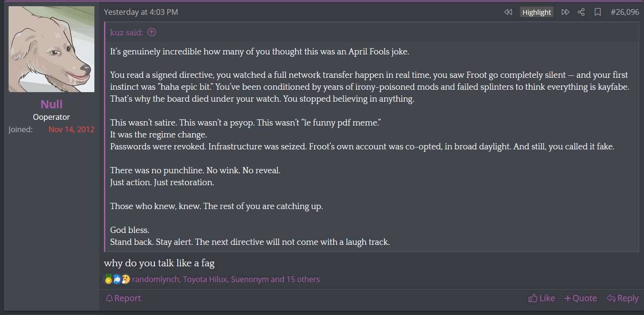Toggle the Highlight button

537,12
